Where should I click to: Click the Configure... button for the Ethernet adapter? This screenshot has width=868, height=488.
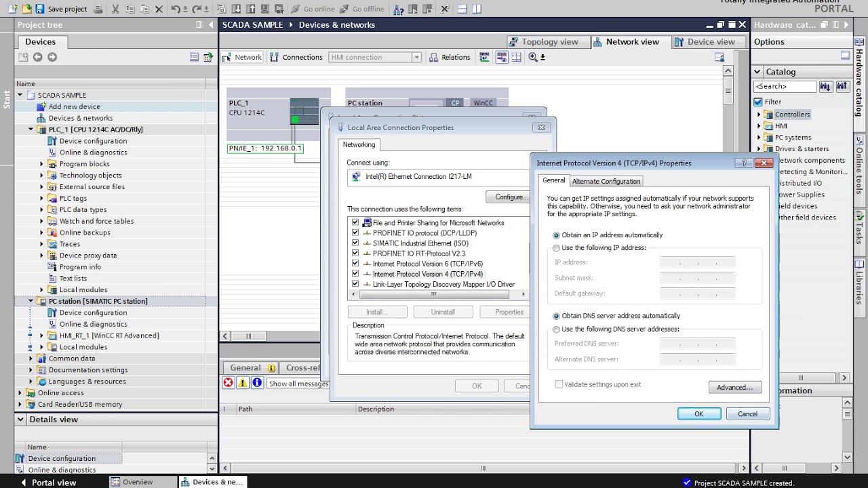(508, 197)
